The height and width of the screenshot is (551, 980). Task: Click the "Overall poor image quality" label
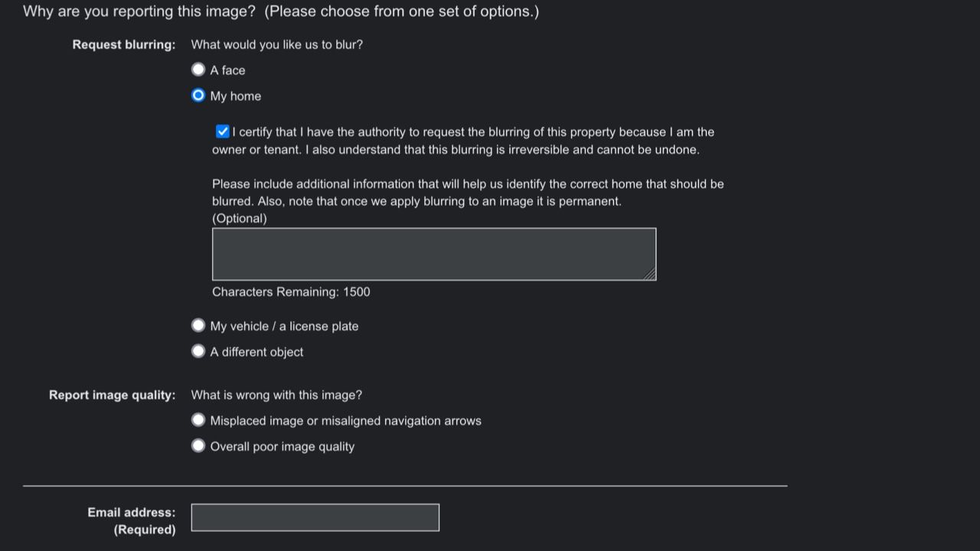click(283, 447)
